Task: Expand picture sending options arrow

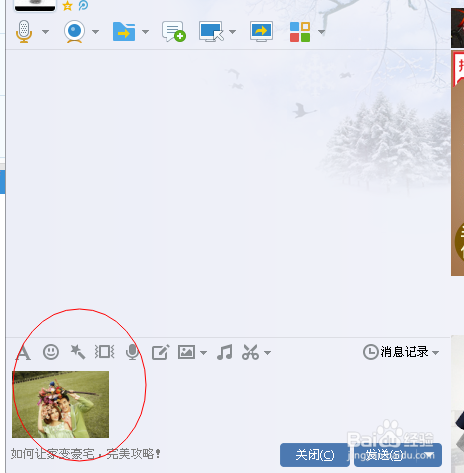Action: 203,353
